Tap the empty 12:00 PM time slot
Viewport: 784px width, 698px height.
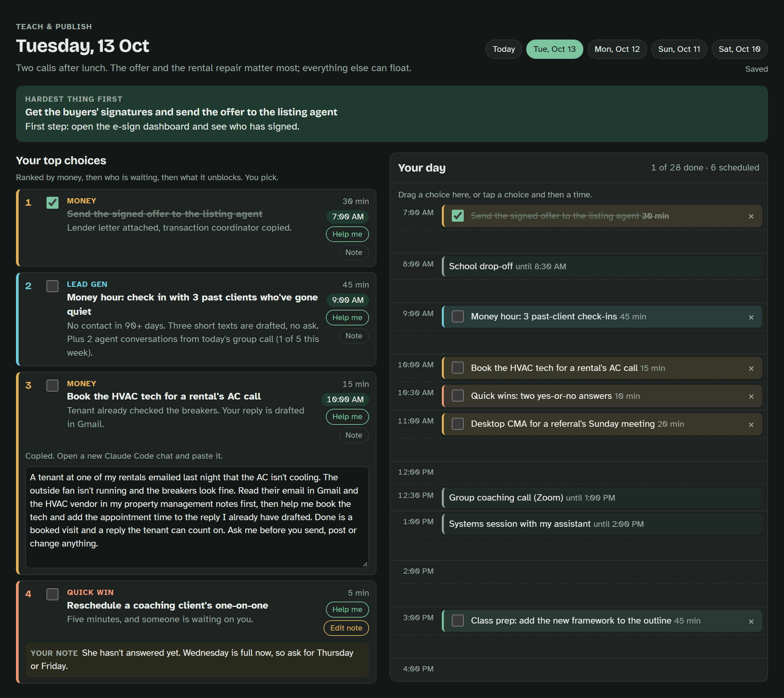(578, 472)
